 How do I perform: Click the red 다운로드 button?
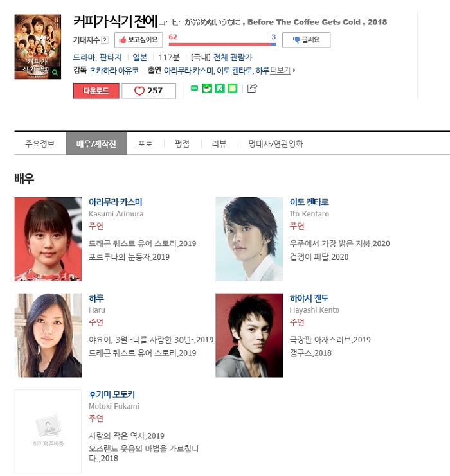point(96,91)
